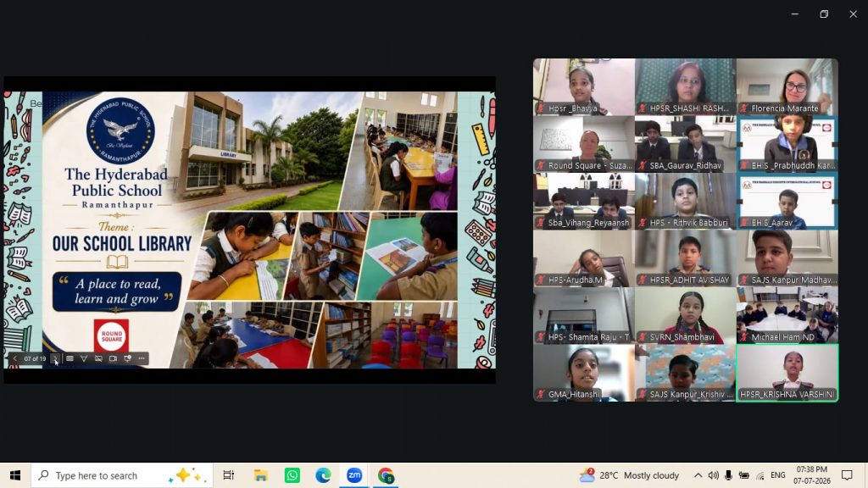Select EH S_Prabhuddh Kar... video tile
This screenshot has width=868, height=488.
787,144
